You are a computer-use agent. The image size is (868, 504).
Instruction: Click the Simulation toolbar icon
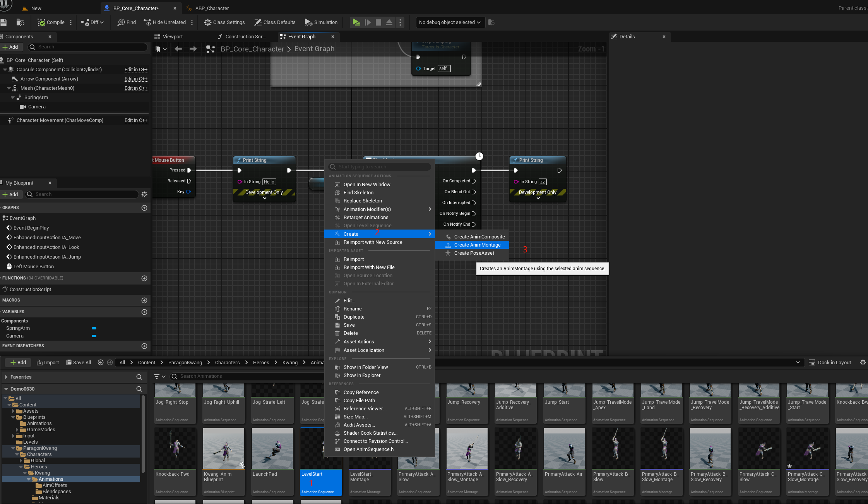[308, 22]
